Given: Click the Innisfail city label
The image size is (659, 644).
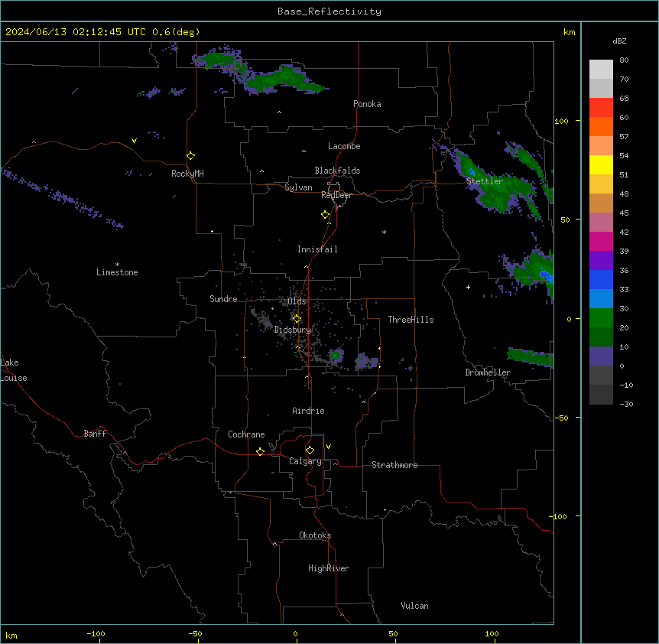Looking at the screenshot, I should [317, 249].
